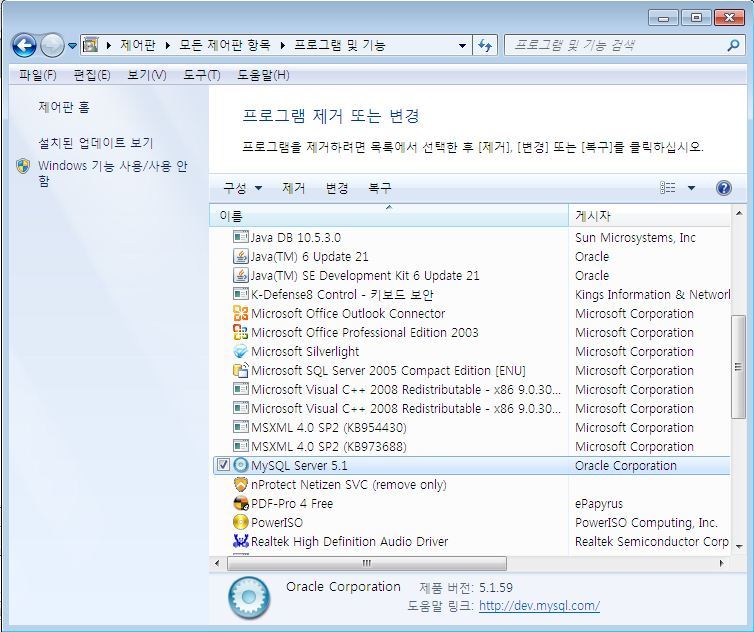Expand the arrow after 제어판 in breadcrumb
The height and width of the screenshot is (632, 754).
[x=167, y=45]
